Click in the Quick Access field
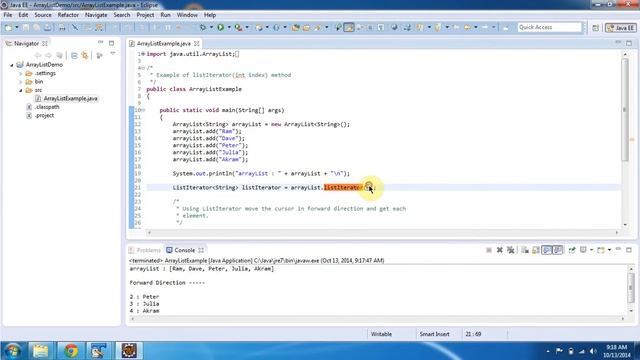Image resolution: width=640 pixels, height=360 pixels. click(x=549, y=27)
